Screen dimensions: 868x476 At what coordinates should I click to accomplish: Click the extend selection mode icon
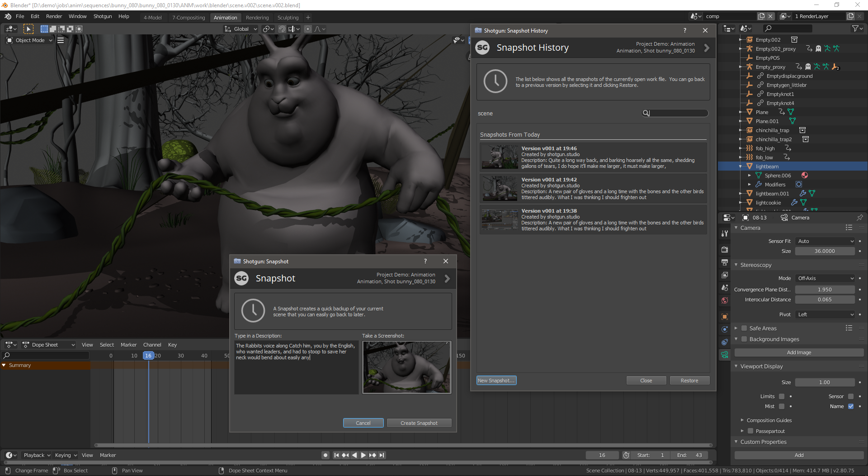(x=53, y=29)
